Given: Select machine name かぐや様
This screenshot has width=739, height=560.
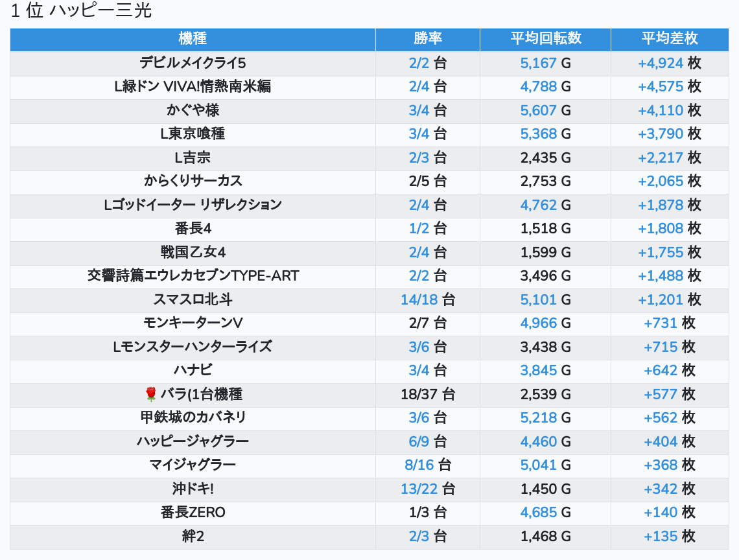Looking at the screenshot, I should pyautogui.click(x=193, y=110).
